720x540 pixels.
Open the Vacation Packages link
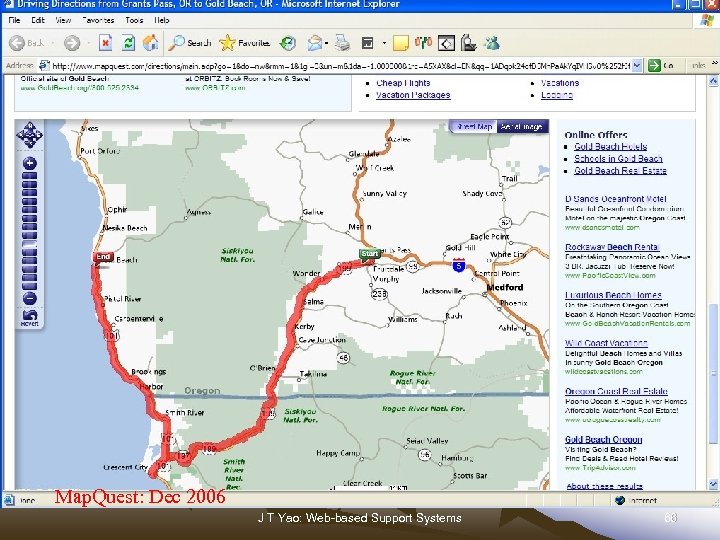(x=413, y=95)
